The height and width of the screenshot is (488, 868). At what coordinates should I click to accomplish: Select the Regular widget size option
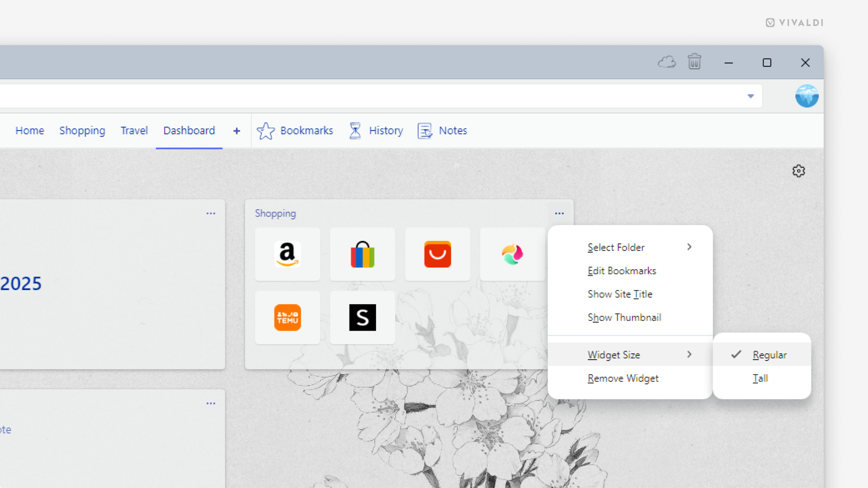[x=769, y=355]
